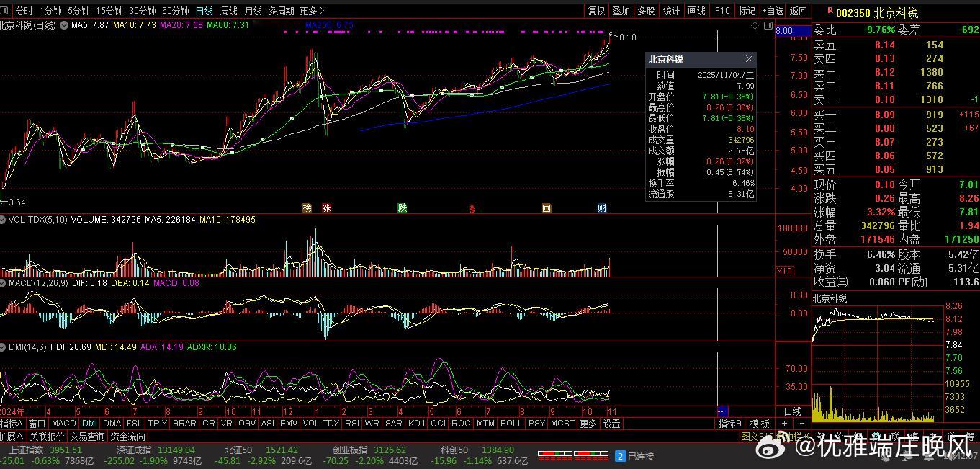This screenshot has width=980, height=469.
Task: Open 模板 template menu
Action: point(760,424)
